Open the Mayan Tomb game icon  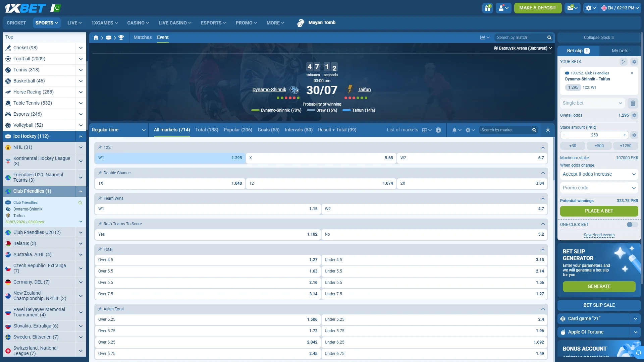coord(301,23)
